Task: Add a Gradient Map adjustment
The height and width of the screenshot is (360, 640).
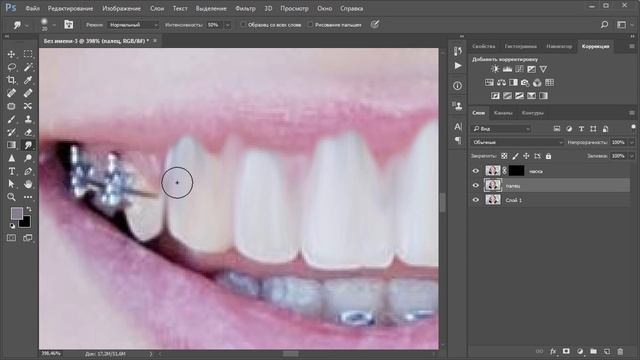Action: (543, 96)
